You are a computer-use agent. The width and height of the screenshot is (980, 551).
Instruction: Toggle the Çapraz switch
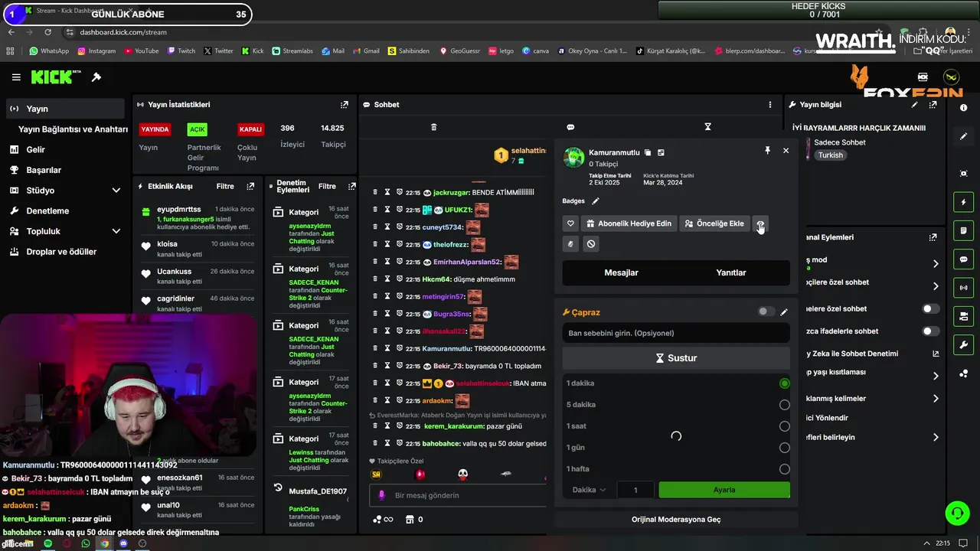[766, 311]
